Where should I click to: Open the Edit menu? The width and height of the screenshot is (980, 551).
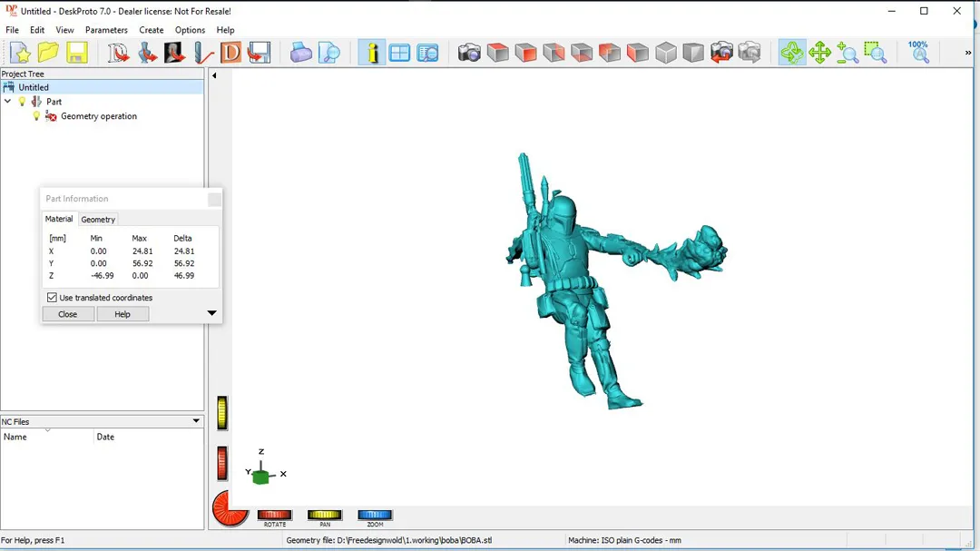(37, 30)
